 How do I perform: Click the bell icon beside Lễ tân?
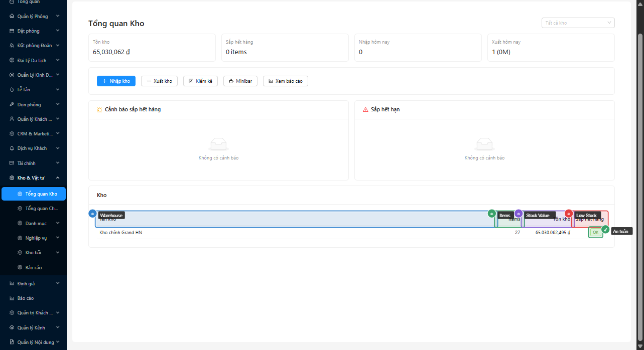pos(12,90)
